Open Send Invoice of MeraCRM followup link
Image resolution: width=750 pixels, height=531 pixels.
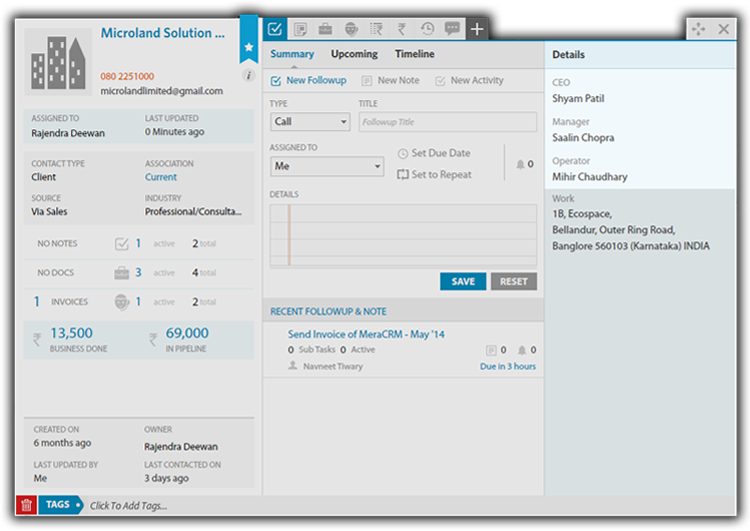click(364, 334)
